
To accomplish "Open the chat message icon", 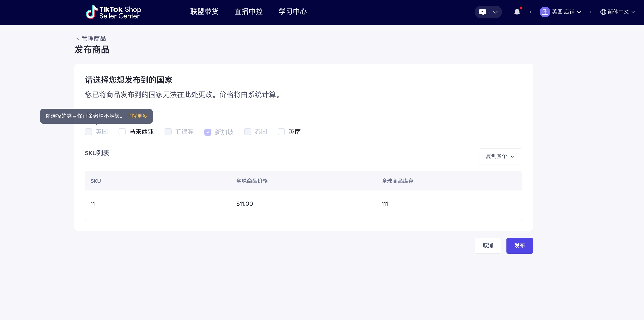I will 482,12.
